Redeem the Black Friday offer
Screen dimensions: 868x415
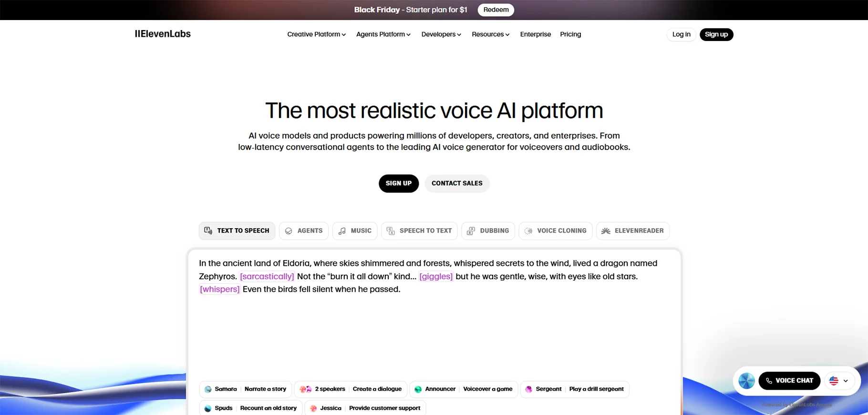click(x=496, y=10)
